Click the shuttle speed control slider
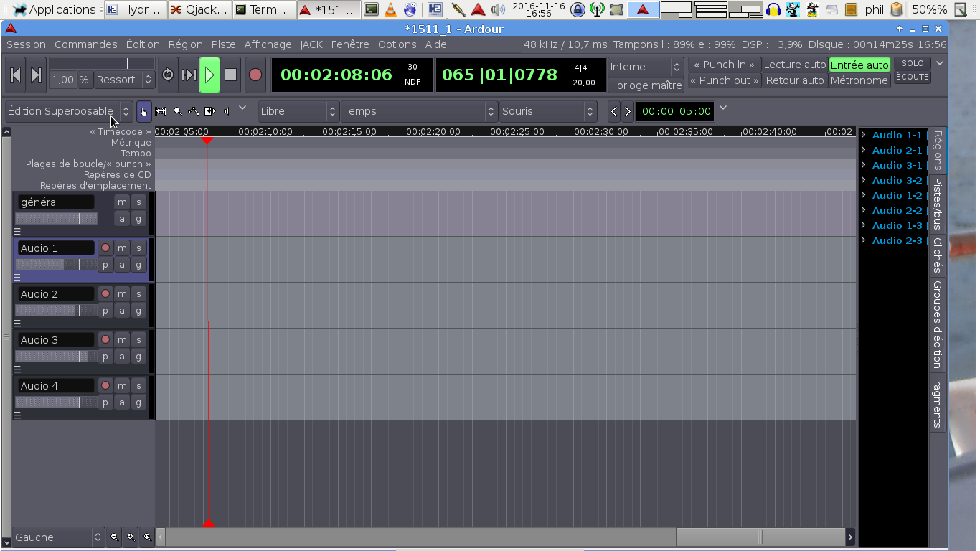980x551 pixels. pos(102,64)
